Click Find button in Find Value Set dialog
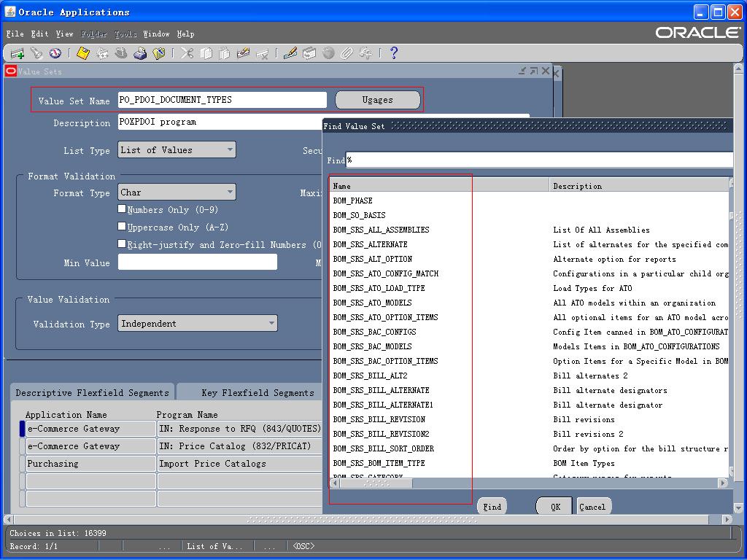The width and height of the screenshot is (747, 560). click(492, 507)
